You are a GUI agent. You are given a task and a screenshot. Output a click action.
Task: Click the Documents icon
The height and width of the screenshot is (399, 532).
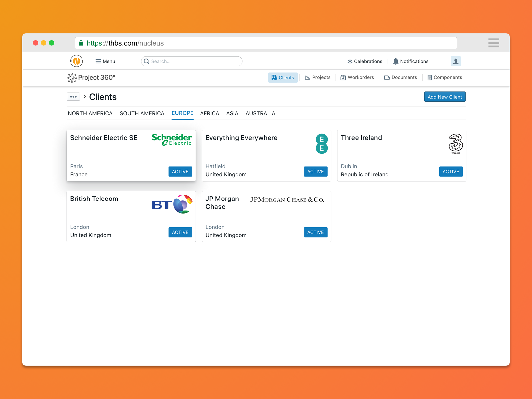click(x=387, y=78)
